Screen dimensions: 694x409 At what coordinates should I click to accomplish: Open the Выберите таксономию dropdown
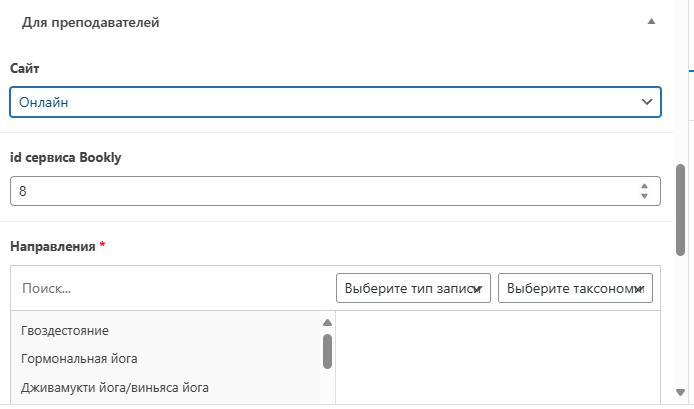point(575,288)
